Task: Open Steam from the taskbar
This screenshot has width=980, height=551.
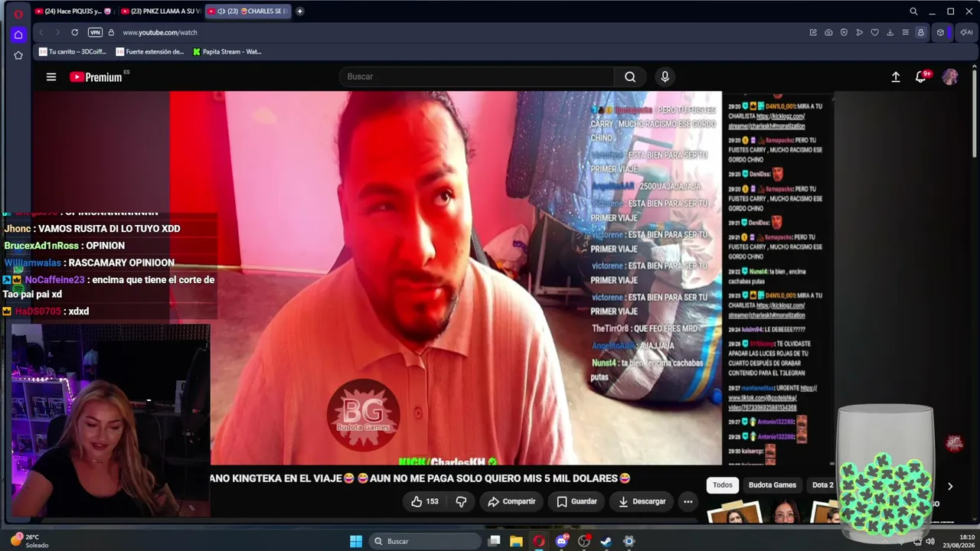Action: [606, 541]
